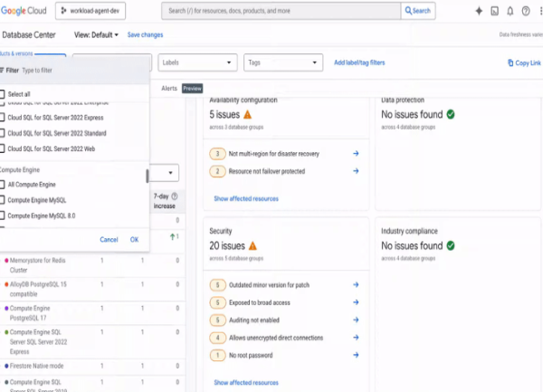Click the Google Cloud logo
This screenshot has height=392, width=543.
click(24, 11)
